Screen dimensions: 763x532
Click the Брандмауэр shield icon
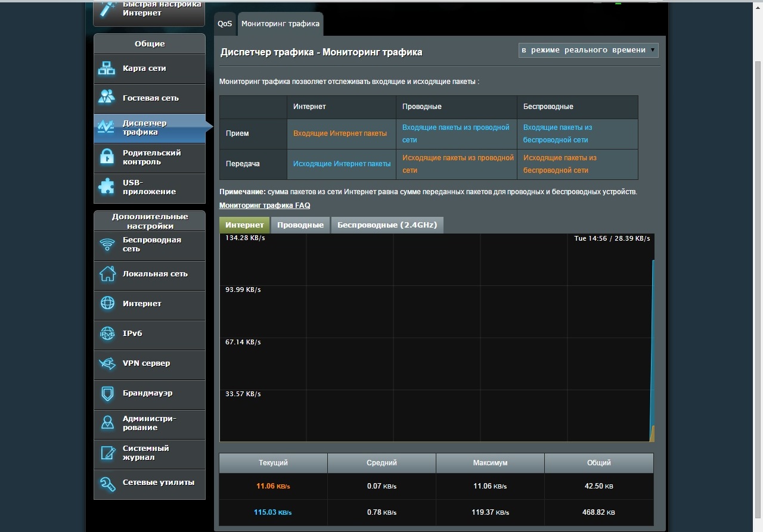pyautogui.click(x=107, y=393)
